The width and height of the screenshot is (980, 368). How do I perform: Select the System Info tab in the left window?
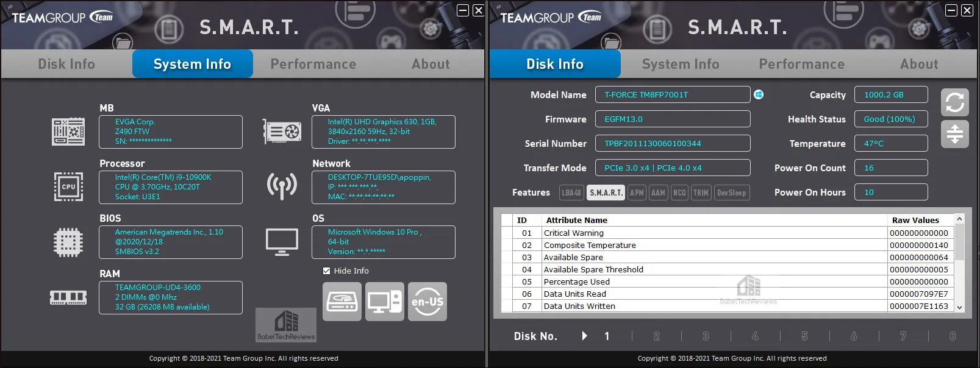pyautogui.click(x=193, y=64)
